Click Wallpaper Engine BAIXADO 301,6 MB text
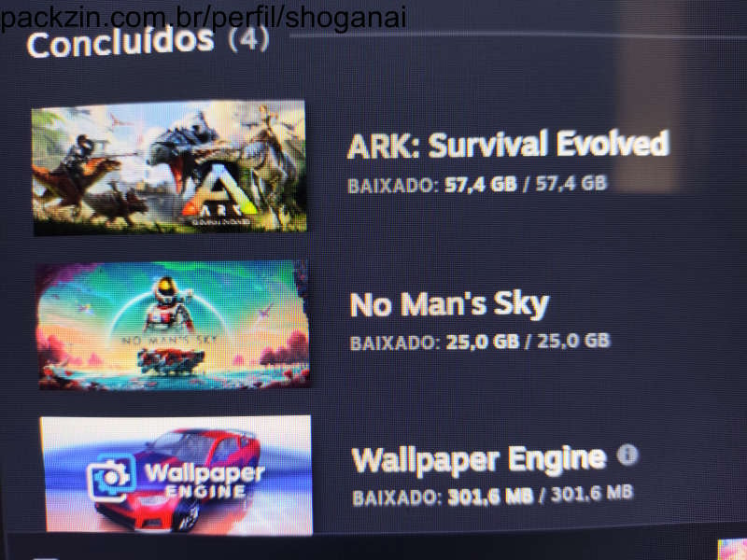747x560 pixels. pos(493,496)
